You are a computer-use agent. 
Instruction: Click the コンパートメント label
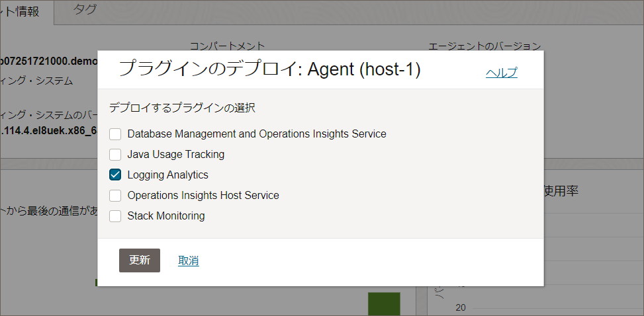tap(227, 46)
